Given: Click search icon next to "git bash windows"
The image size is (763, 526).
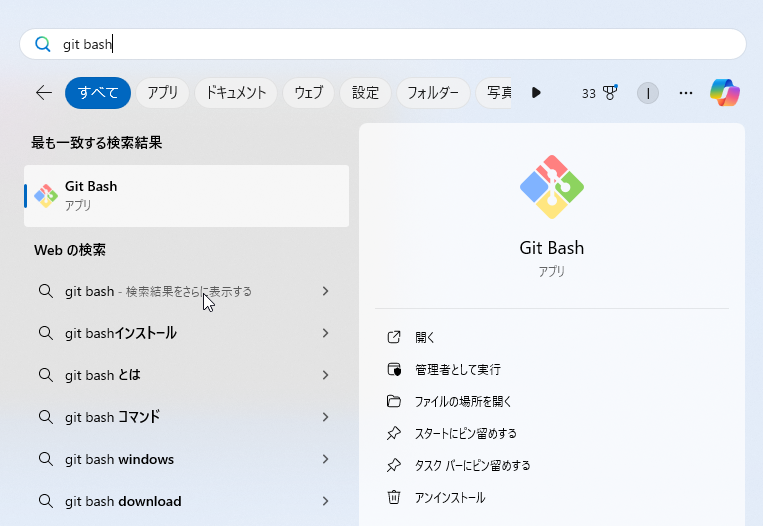Looking at the screenshot, I should point(46,459).
